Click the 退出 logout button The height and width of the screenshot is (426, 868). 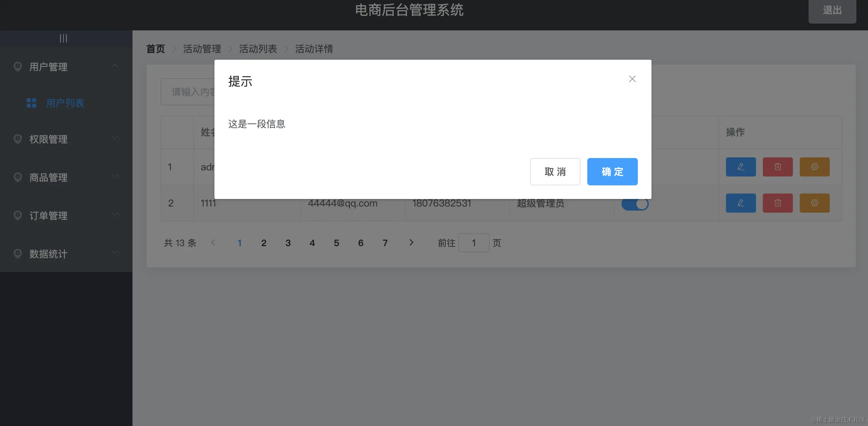[x=832, y=11]
